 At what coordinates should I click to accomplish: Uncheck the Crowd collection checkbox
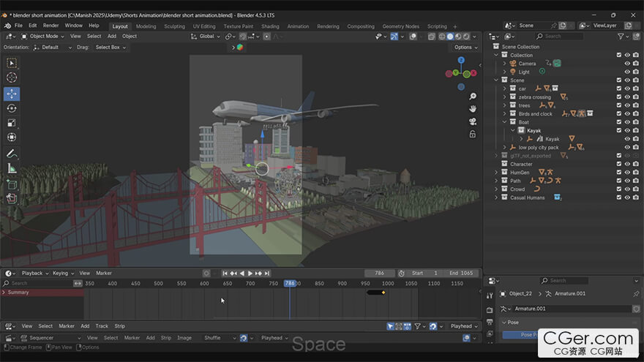619,189
